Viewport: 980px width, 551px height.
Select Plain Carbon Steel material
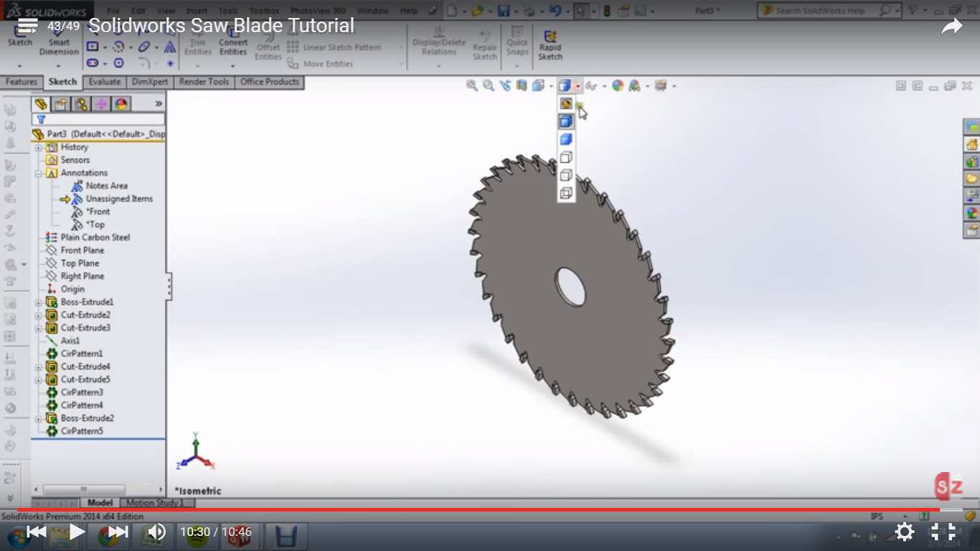pyautogui.click(x=88, y=237)
